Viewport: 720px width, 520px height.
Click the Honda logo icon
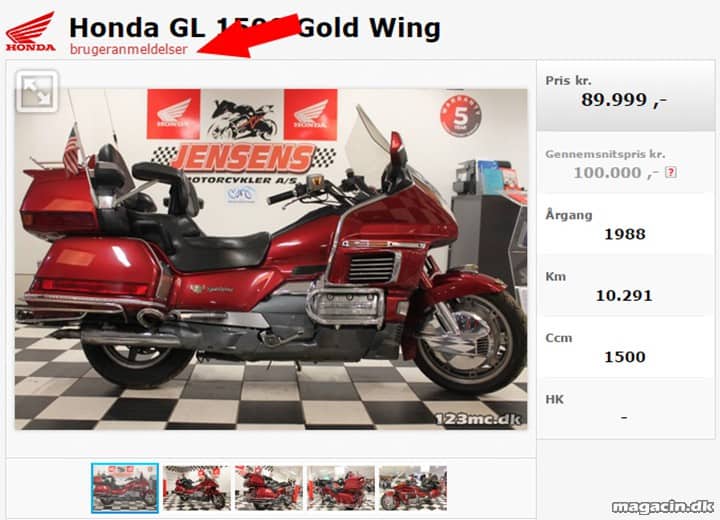coord(30,32)
